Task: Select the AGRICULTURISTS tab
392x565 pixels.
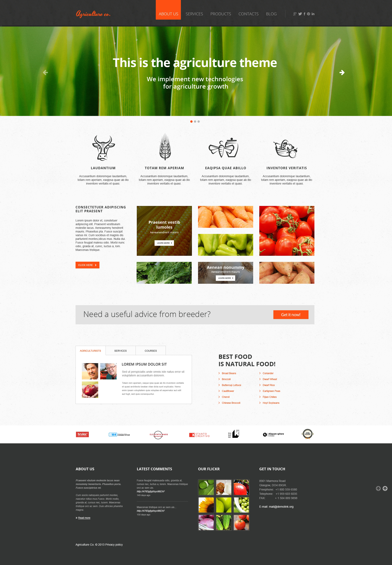Action: coord(91,350)
